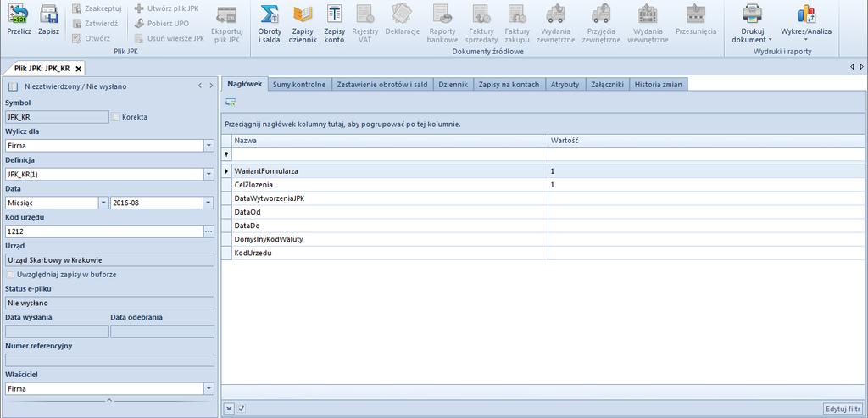Switch to the Sumy kontrolne tab

click(x=299, y=85)
